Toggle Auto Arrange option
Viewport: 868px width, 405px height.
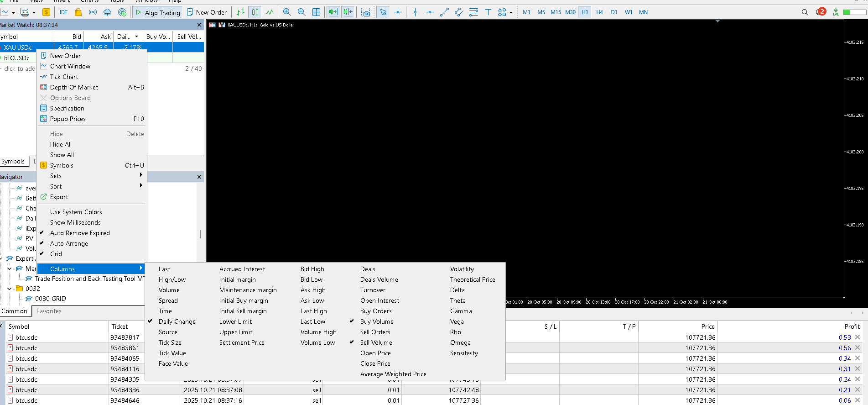coord(69,243)
